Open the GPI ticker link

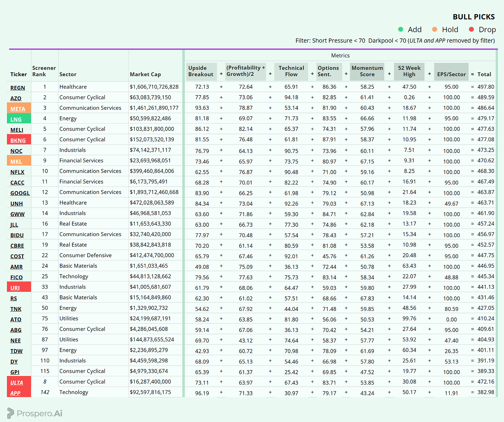[15, 372]
